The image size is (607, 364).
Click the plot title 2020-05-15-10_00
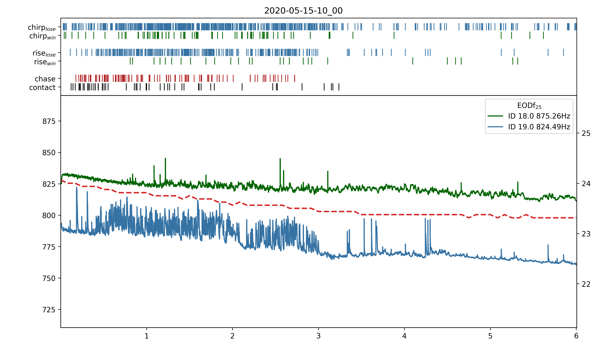[303, 11]
